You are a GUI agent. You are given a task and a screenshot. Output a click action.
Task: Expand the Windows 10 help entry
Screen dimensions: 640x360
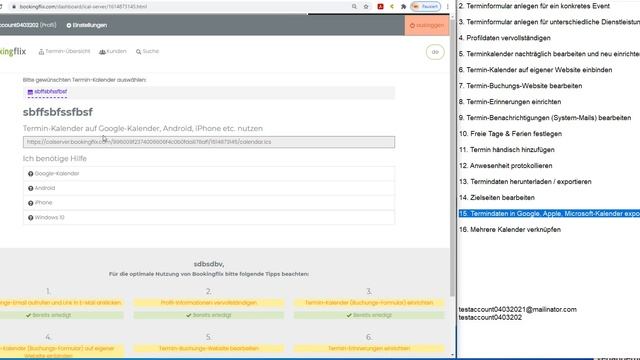(209, 218)
